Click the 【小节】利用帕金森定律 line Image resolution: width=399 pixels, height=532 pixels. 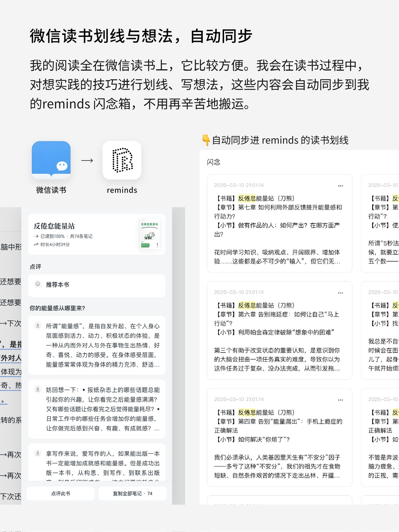[274, 332]
